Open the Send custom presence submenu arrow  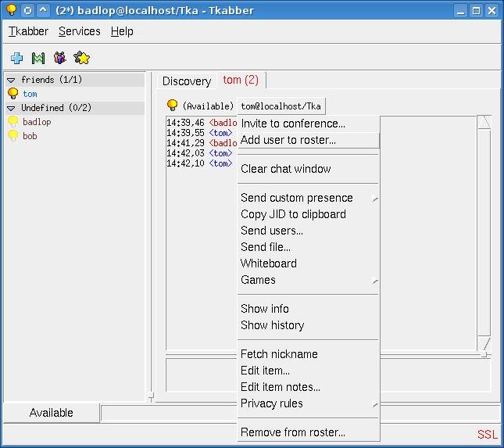[x=375, y=199]
